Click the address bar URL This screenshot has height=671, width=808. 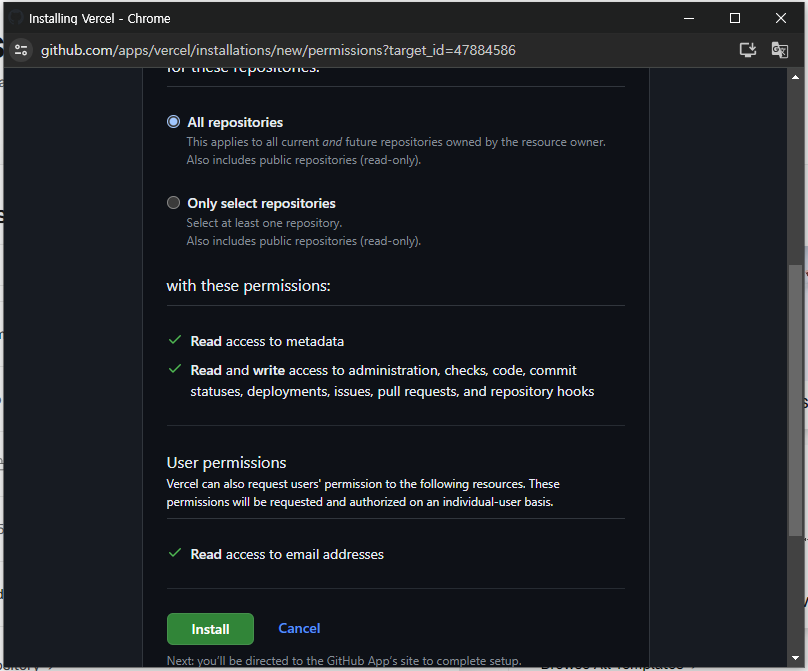click(x=278, y=50)
